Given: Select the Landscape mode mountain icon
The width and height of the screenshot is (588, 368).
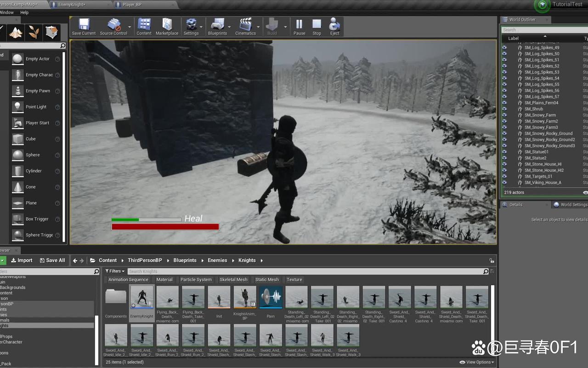Looking at the screenshot, I should [x=16, y=32].
